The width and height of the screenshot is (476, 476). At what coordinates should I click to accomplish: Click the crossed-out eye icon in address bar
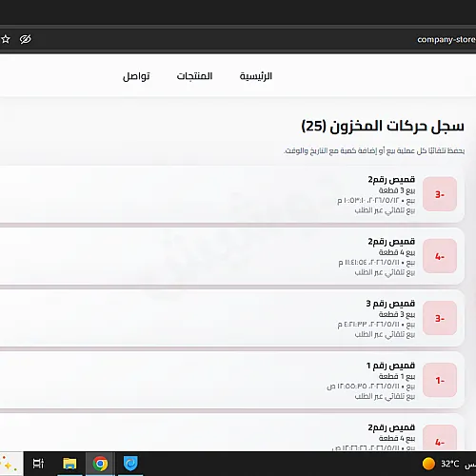(26, 39)
